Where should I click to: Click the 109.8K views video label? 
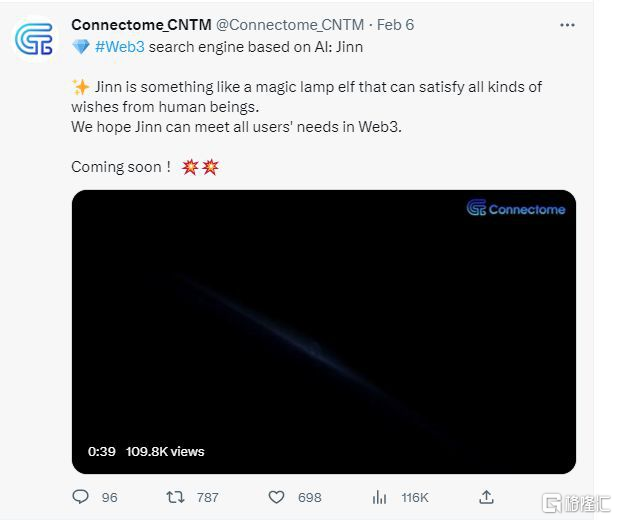(x=165, y=452)
